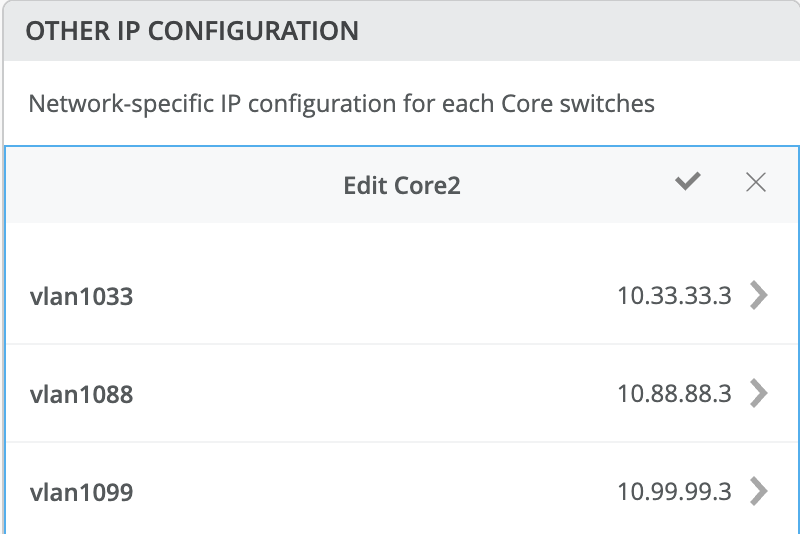Select the vlan1088 label
The image size is (800, 534).
pos(81,395)
